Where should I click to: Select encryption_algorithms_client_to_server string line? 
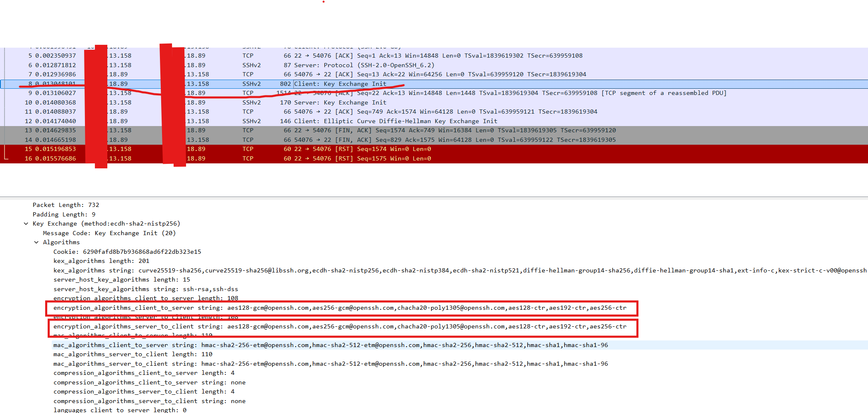pyautogui.click(x=340, y=308)
